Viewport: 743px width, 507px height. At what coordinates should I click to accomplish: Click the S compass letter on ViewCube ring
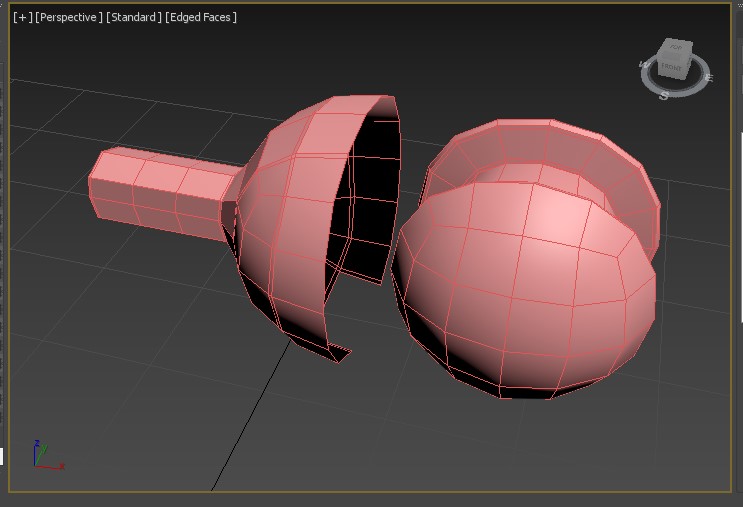663,95
